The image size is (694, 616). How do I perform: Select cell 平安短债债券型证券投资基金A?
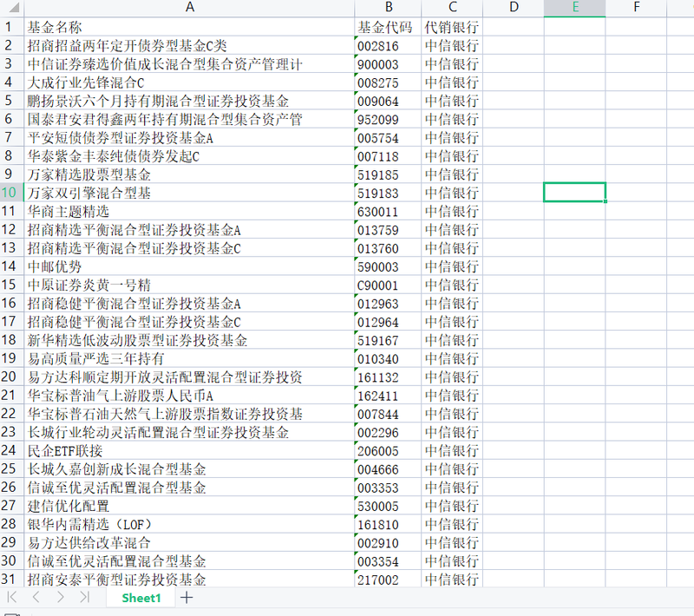[x=189, y=138]
